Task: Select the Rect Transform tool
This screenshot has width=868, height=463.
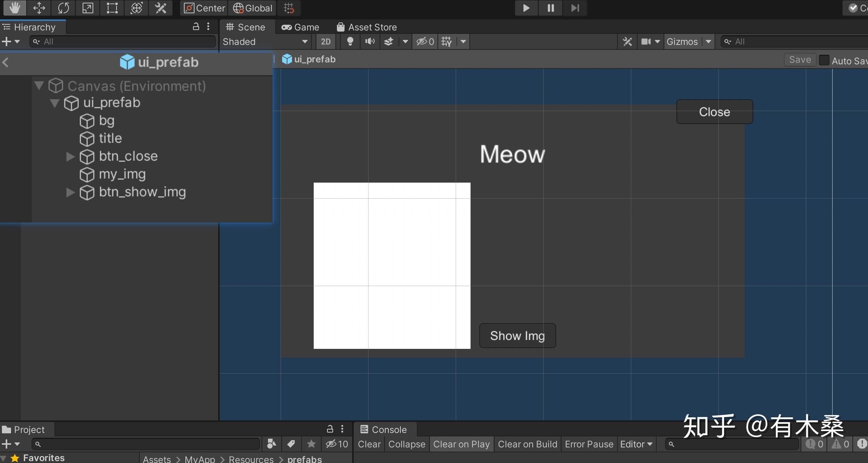Action: (112, 8)
